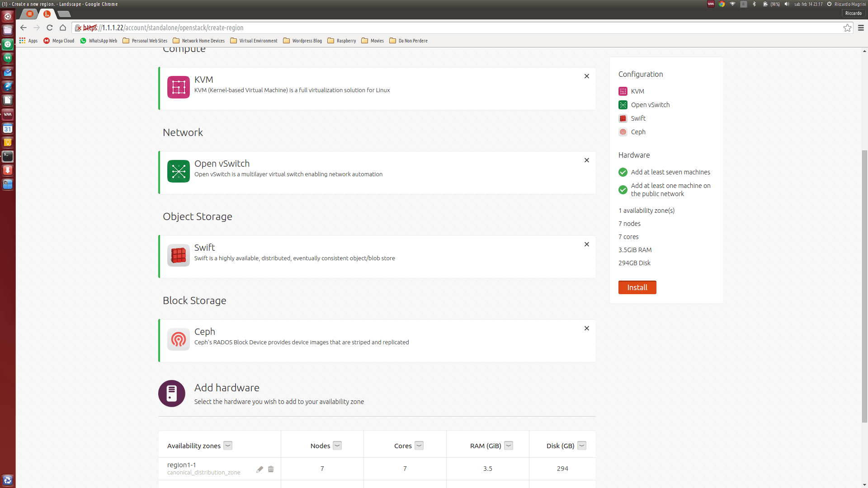Viewport: 868px width, 488px height.
Task: Open a new tab with the blank tab button
Action: pyautogui.click(x=64, y=14)
